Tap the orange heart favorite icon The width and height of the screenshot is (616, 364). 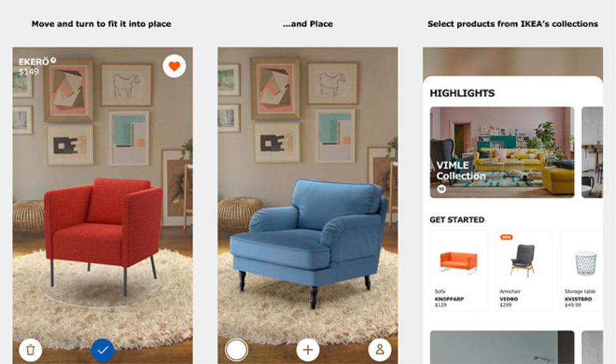point(174,66)
